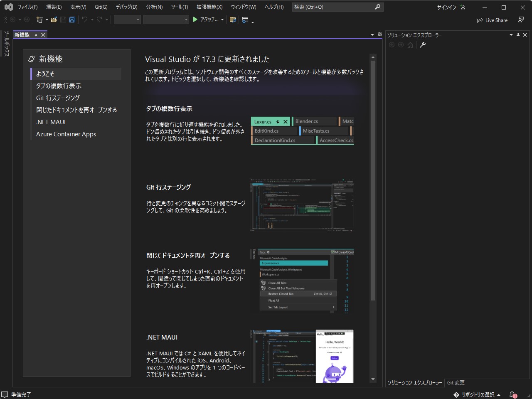Screen dimensions: 532x399
Task: Click the multi-row tabs preview thumbnail
Action: pos(303,131)
